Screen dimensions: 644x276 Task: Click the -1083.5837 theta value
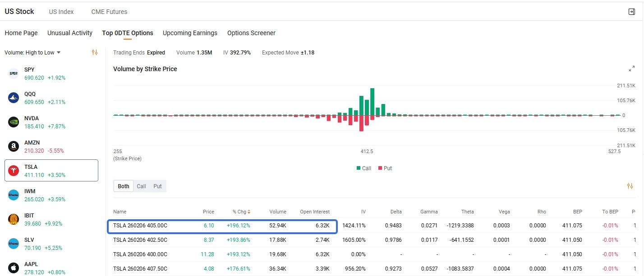click(460, 269)
